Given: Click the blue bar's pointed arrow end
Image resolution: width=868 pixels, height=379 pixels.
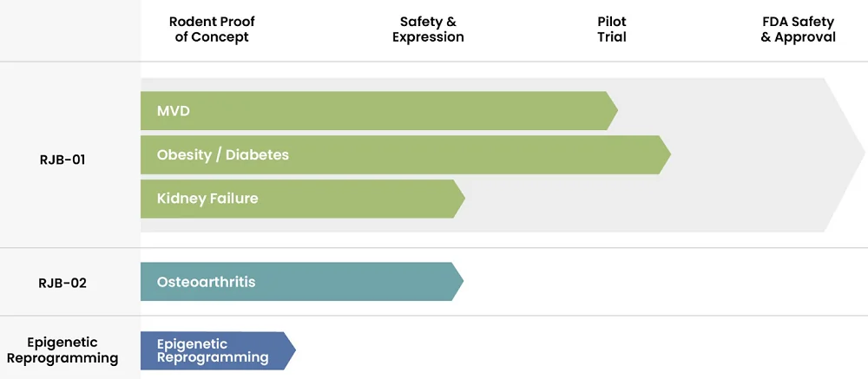Looking at the screenshot, I should pos(291,350).
